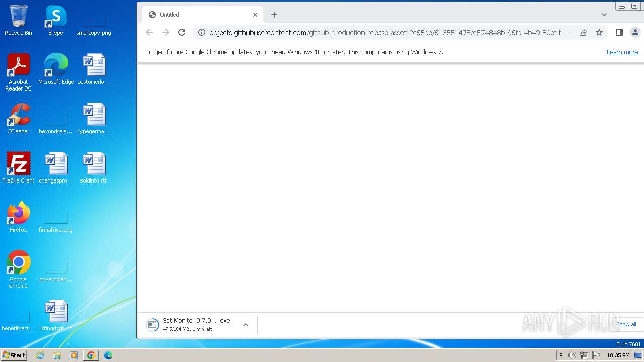Click Show all downloads

626,324
